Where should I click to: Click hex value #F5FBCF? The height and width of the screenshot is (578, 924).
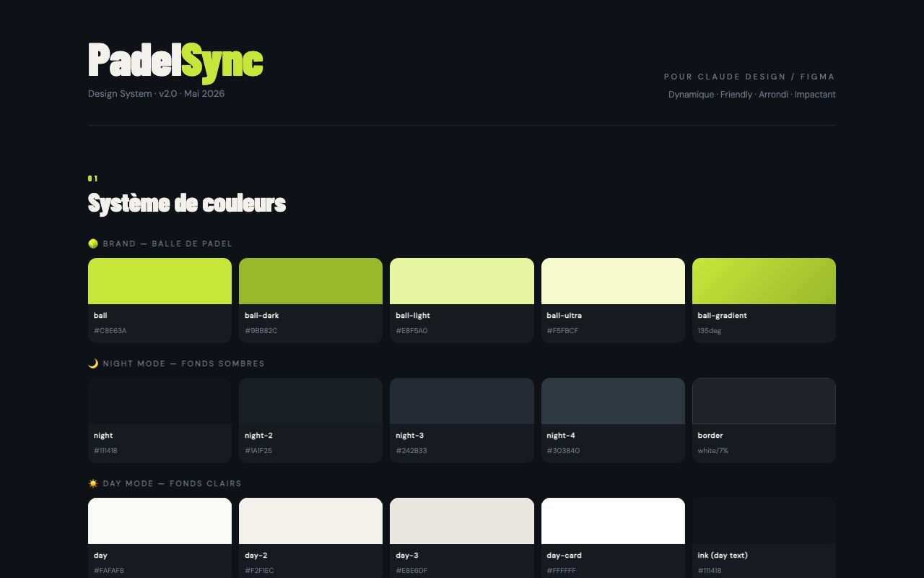563,331
